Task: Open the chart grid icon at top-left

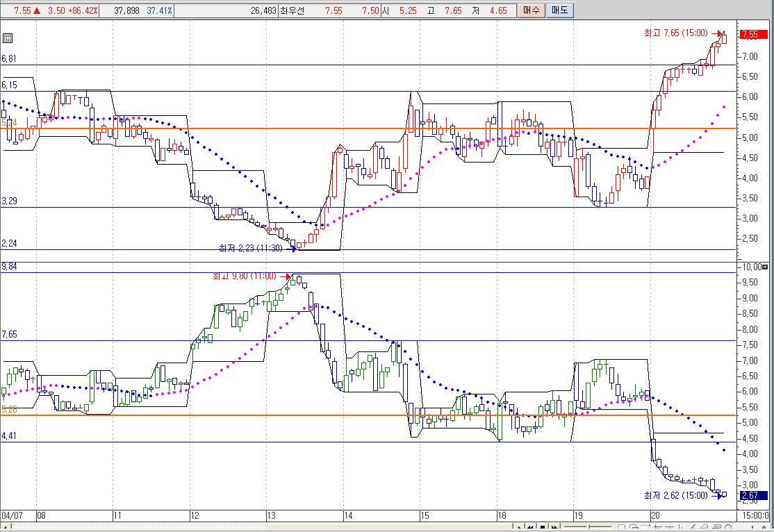Action: (8, 38)
